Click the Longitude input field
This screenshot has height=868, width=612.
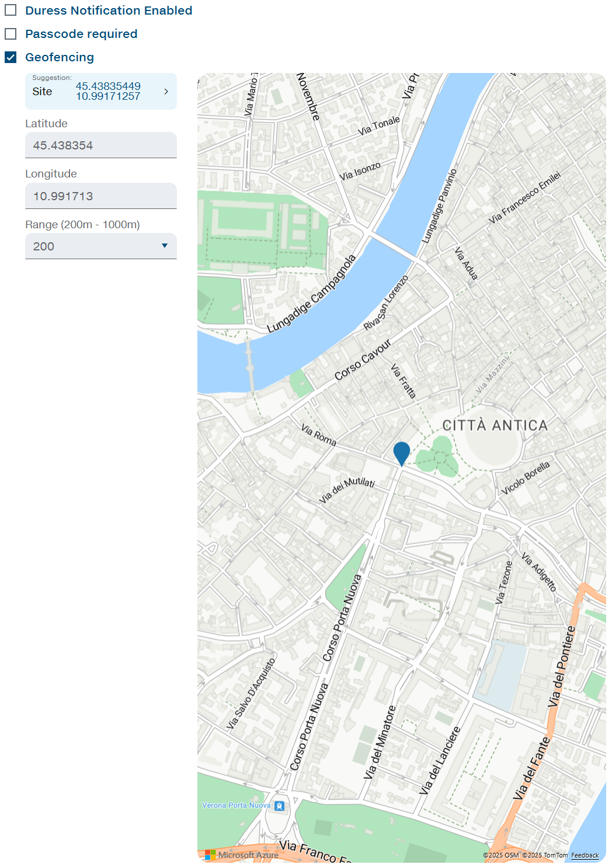click(100, 196)
